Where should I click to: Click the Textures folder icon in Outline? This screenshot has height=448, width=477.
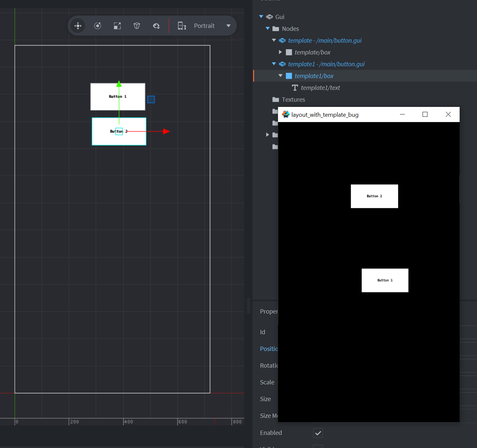276,99
